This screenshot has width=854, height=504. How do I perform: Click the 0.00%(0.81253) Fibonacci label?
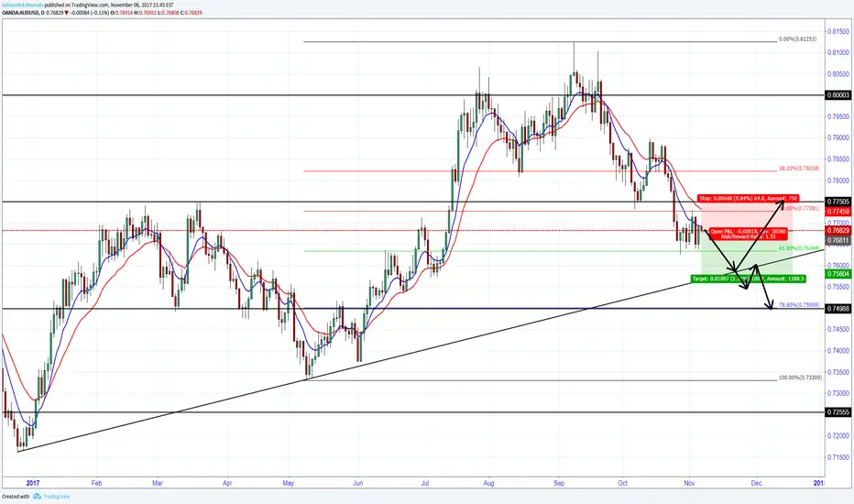(797, 38)
